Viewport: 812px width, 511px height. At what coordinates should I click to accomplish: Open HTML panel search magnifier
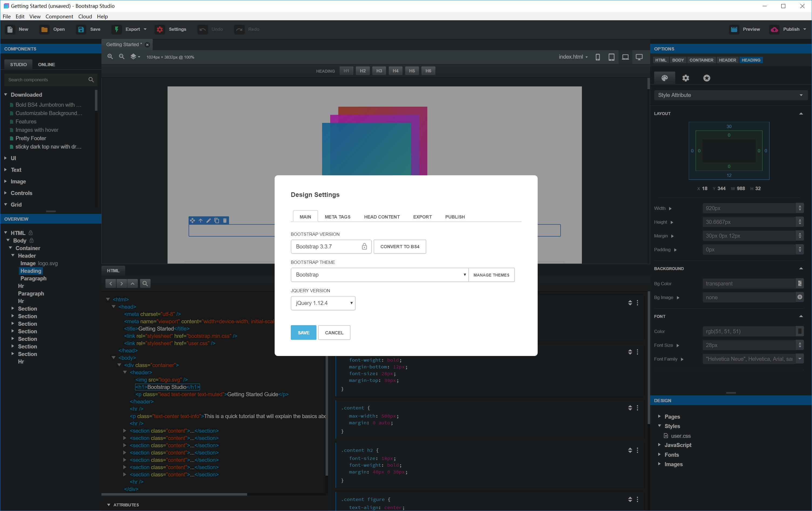point(145,284)
